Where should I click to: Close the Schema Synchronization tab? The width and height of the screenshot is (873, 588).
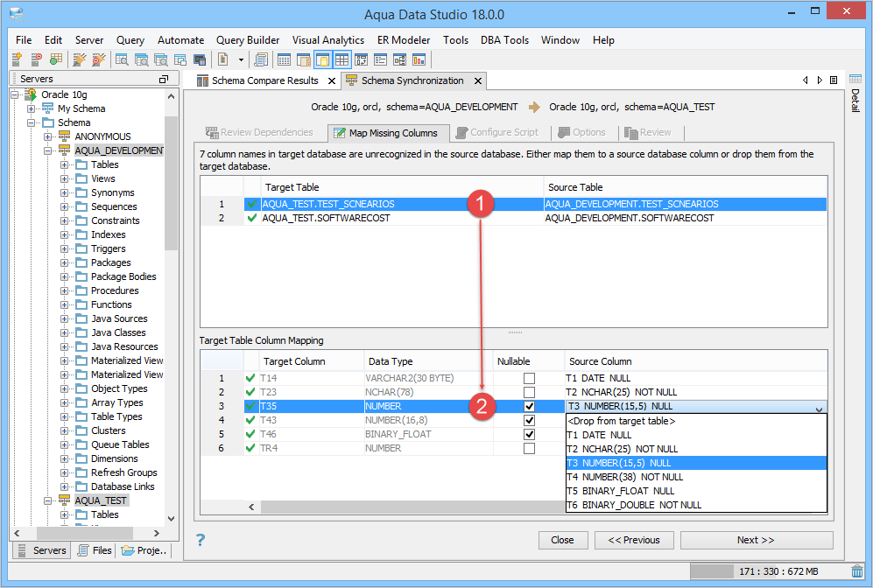(478, 81)
